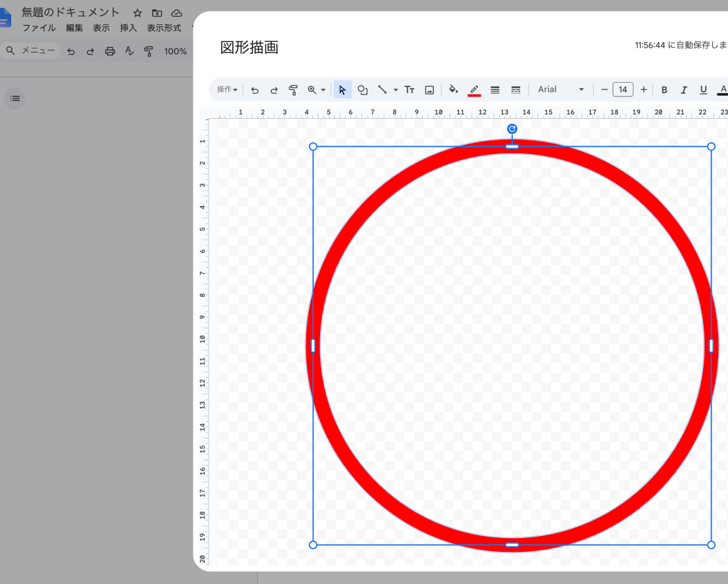Click undo in Docs toolbar
Viewport: 728px width, 584px height.
pos(71,51)
